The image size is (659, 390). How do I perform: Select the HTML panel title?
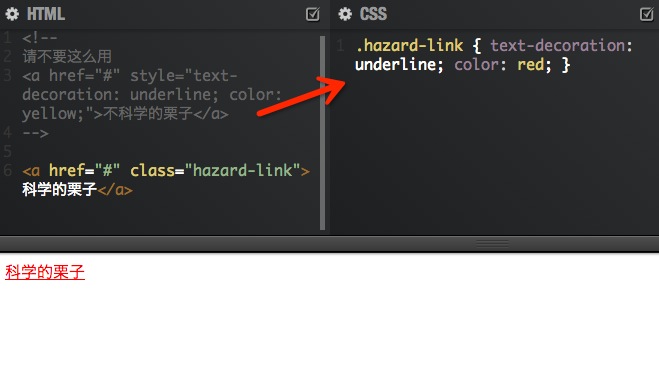pyautogui.click(x=46, y=14)
